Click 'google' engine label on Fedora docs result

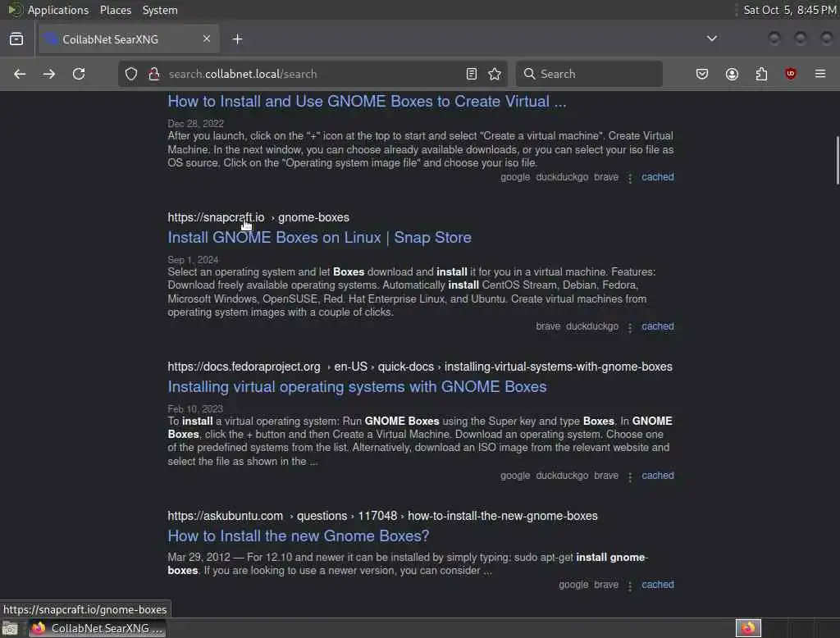(x=515, y=476)
